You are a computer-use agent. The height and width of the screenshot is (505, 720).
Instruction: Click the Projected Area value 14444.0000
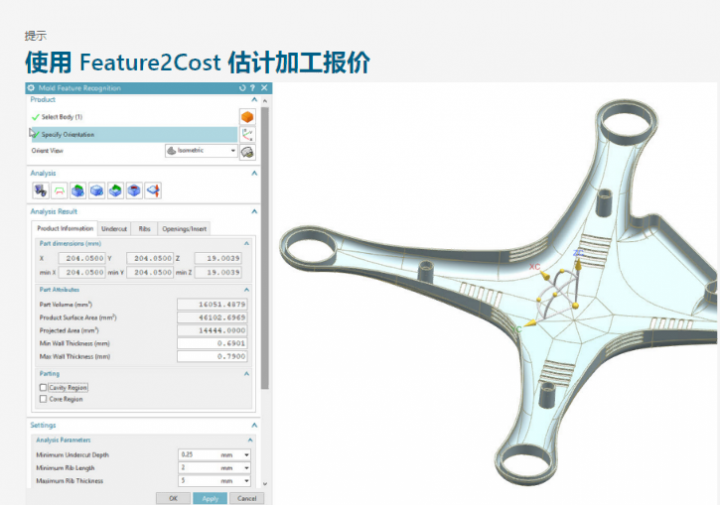click(x=212, y=330)
